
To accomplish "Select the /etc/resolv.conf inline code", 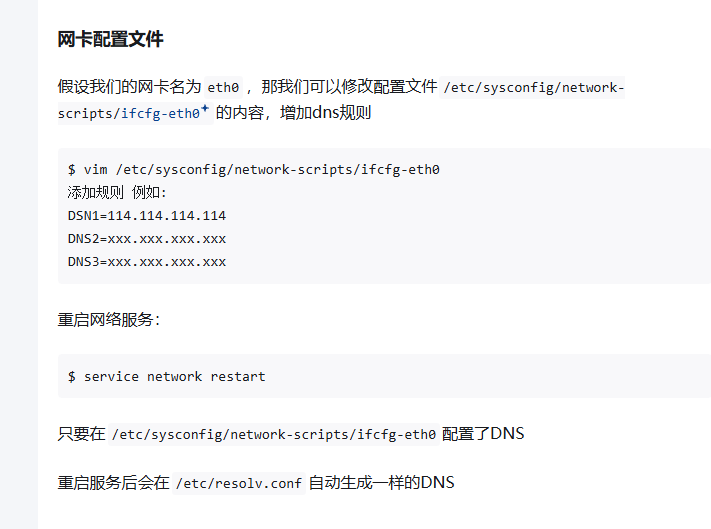I will pos(239,483).
